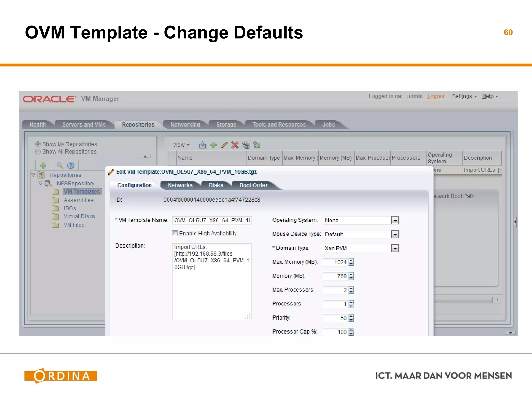Click the NFSRepository server icon

[48, 183]
